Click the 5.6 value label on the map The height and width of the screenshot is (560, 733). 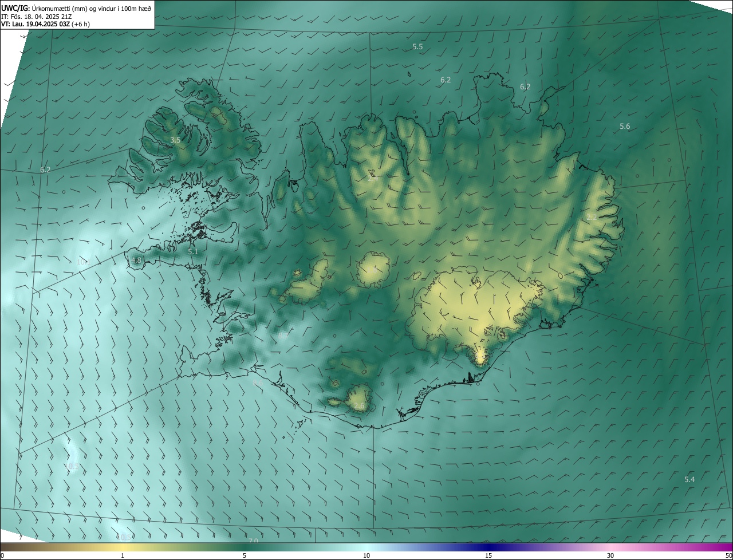click(625, 126)
